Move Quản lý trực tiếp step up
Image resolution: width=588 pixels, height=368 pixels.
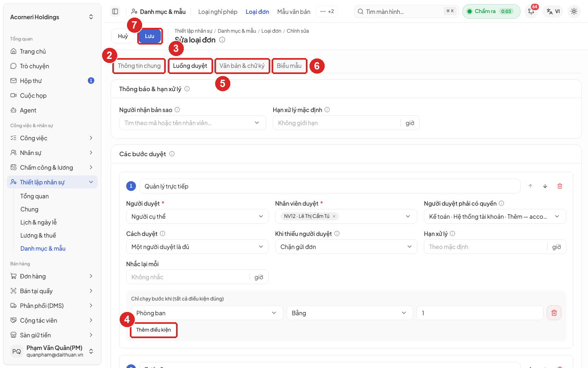point(530,186)
